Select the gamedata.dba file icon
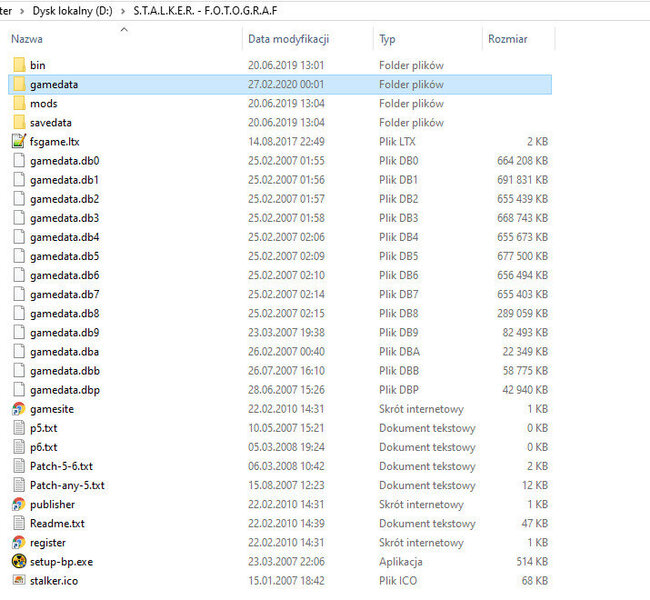This screenshot has width=650, height=600. click(x=19, y=351)
